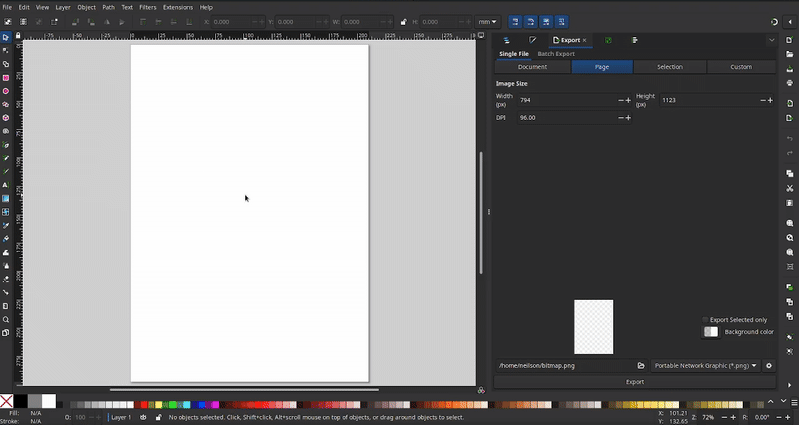Viewport: 799px width, 425px height.
Task: Click the Background color swatch
Action: [x=711, y=332]
